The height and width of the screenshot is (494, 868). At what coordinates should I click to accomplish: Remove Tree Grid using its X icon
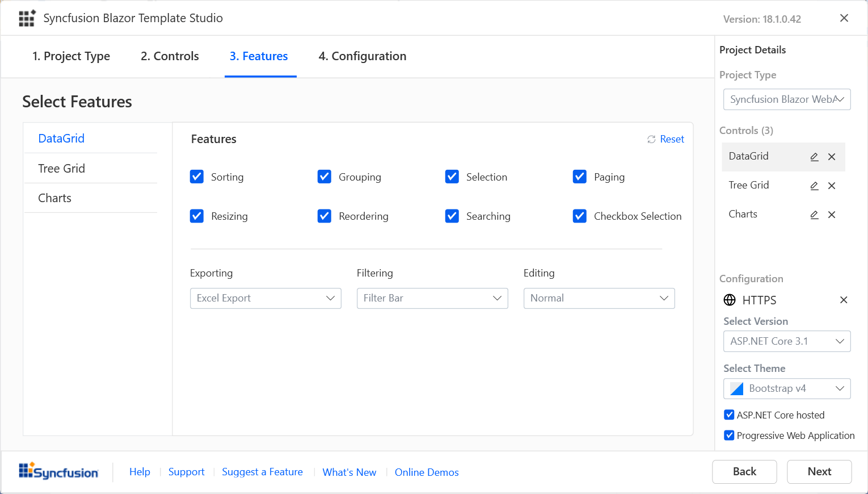(832, 186)
